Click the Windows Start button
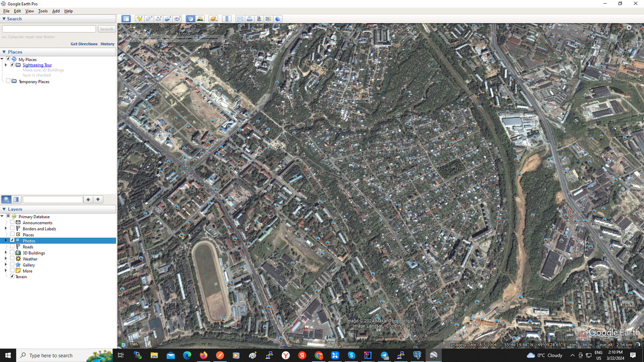The width and height of the screenshot is (644, 362). click(x=8, y=355)
